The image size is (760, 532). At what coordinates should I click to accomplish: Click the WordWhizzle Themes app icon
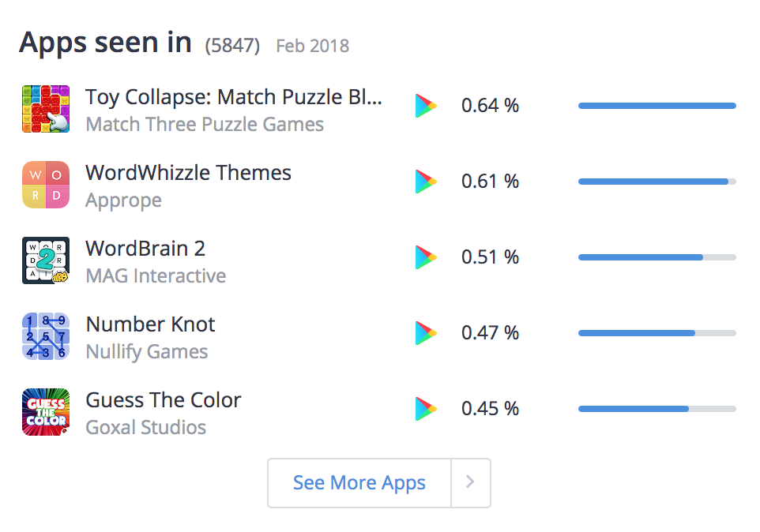46,185
